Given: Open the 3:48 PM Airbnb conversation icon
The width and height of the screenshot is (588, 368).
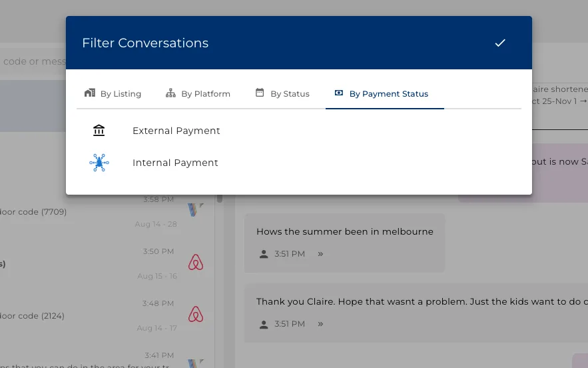Looking at the screenshot, I should click(196, 314).
